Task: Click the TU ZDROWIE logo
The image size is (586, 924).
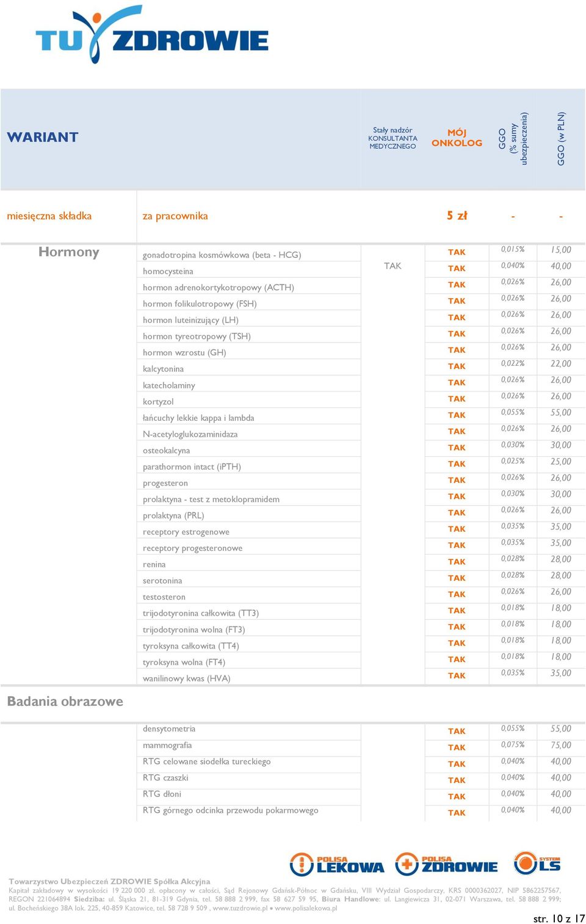Action: pos(152,34)
